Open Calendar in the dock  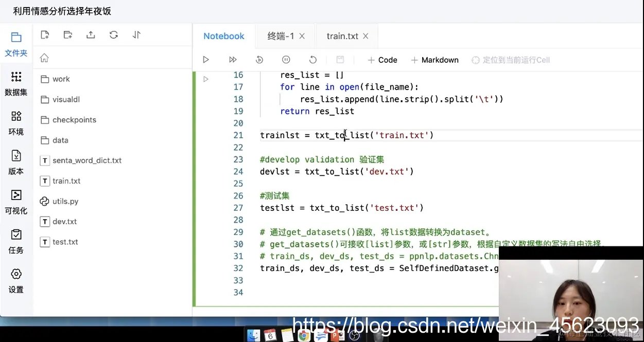click(270, 335)
